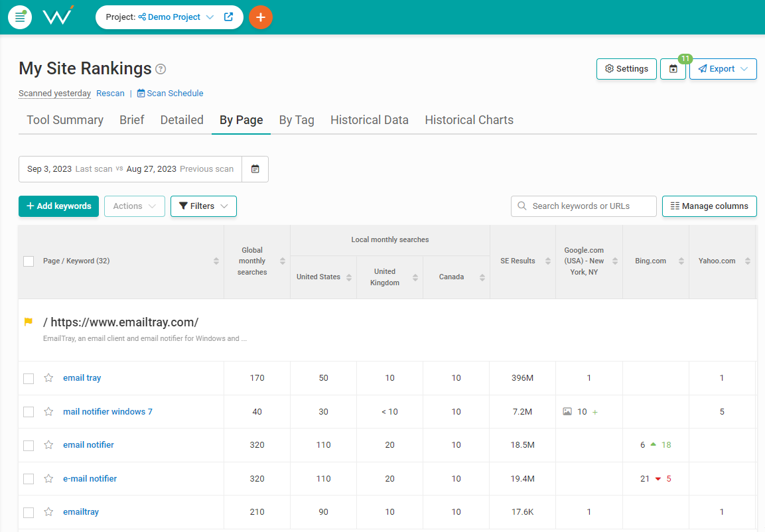The image size is (765, 532).
Task: Click the yellow flag next to emailtray.com URL
Action: [x=29, y=322]
